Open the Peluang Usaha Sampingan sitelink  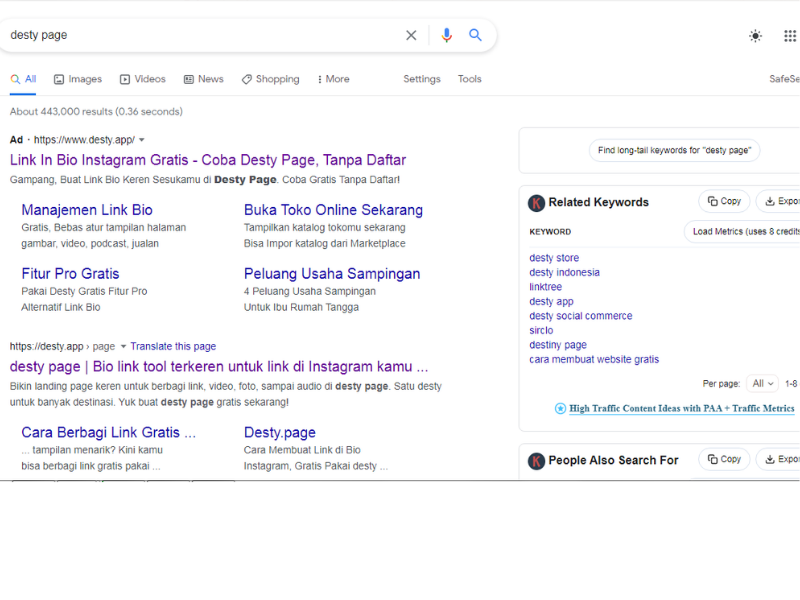click(332, 274)
